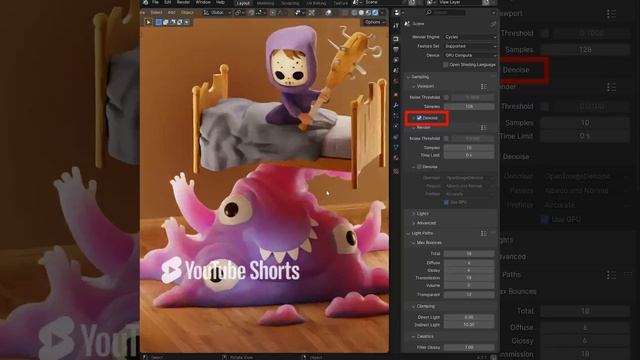Open the Viewport sampling presets icon
Image resolution: width=640 pixels, height=360 pixels.
coord(484,87)
